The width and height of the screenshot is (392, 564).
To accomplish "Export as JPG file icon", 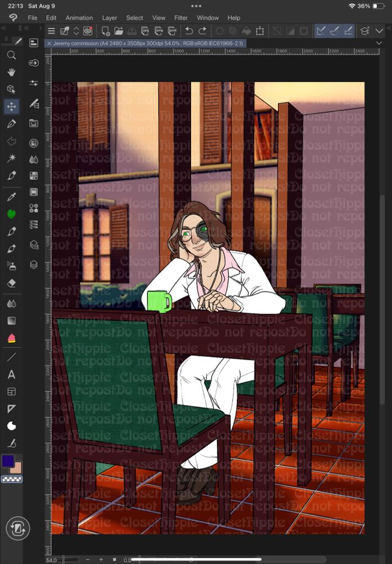I will click(146, 31).
